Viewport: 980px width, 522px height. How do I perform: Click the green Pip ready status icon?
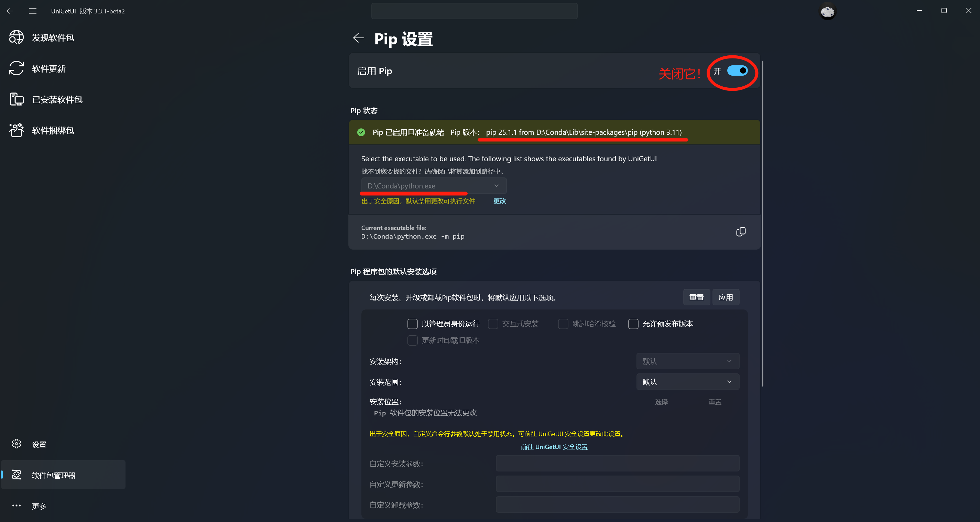(x=361, y=132)
